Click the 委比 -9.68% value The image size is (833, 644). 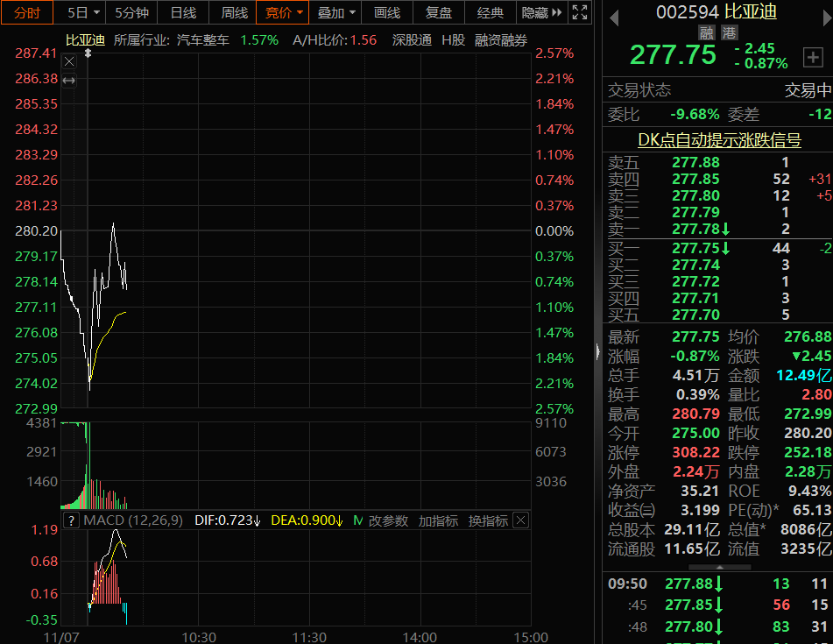coord(695,114)
